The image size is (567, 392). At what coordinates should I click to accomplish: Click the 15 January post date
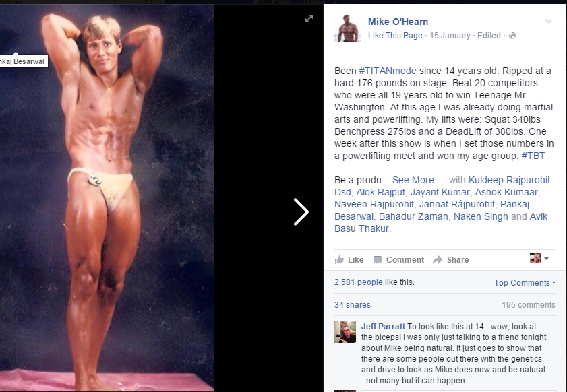click(450, 36)
